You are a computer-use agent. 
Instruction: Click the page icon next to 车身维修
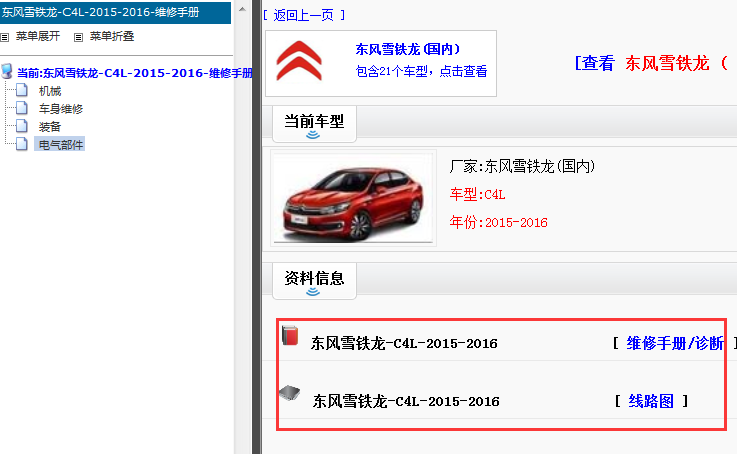pyautogui.click(x=22, y=108)
